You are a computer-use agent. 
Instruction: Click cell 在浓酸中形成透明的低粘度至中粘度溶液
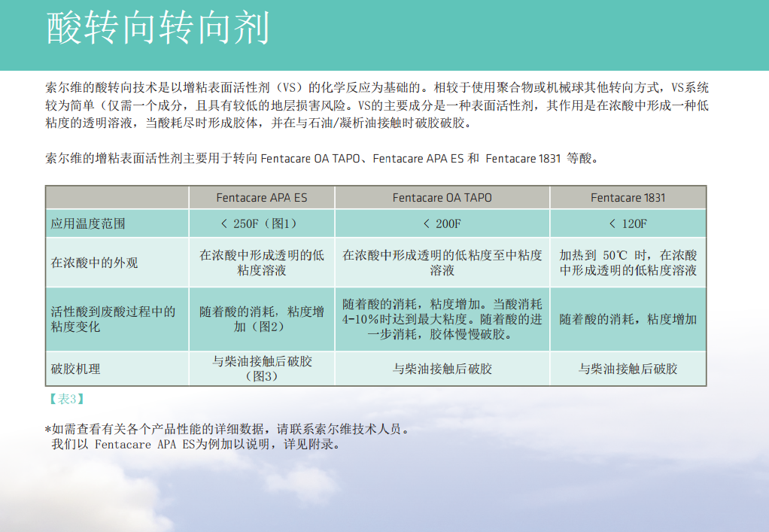442,263
